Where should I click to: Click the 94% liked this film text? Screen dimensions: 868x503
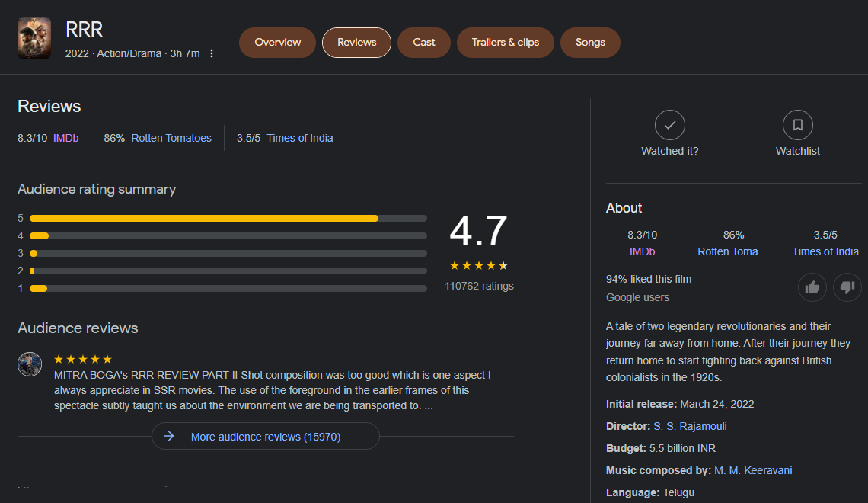(x=649, y=279)
